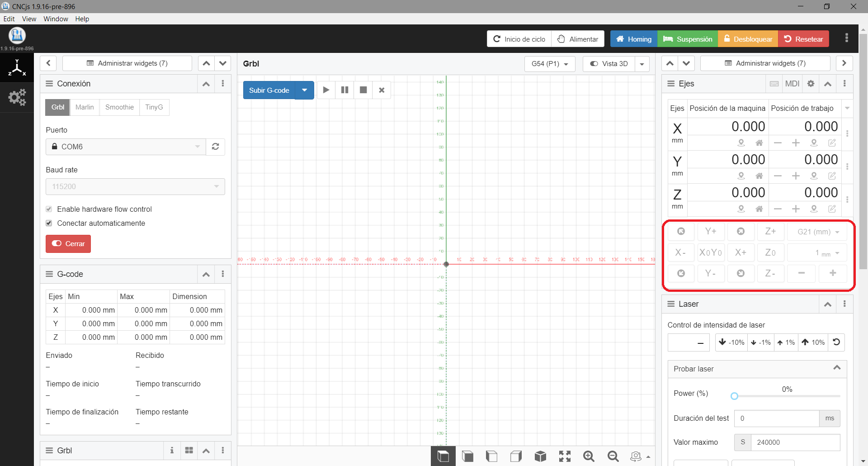Click the fit-to-screen view icon
The width and height of the screenshot is (868, 466).
click(565, 456)
